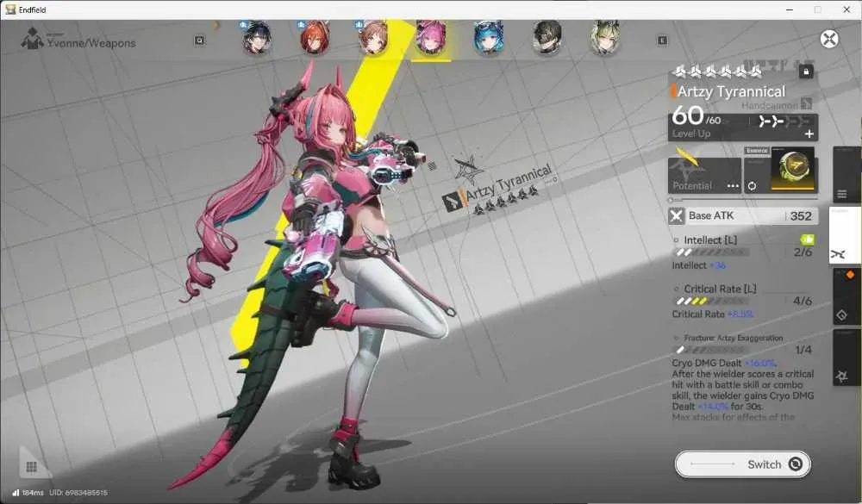Click the Essence refresh arrows icon
The height and width of the screenshot is (504, 862).
coord(752,186)
